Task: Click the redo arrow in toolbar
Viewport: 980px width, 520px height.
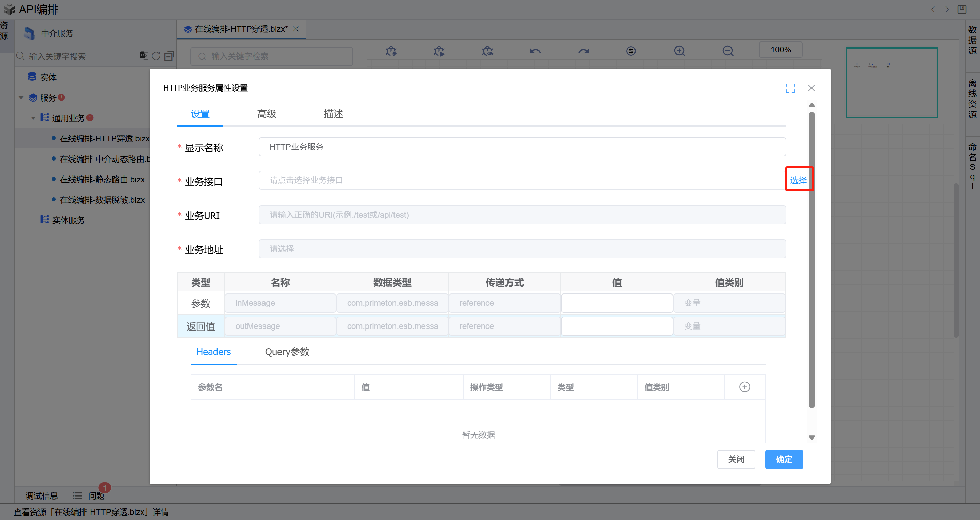Action: point(583,51)
